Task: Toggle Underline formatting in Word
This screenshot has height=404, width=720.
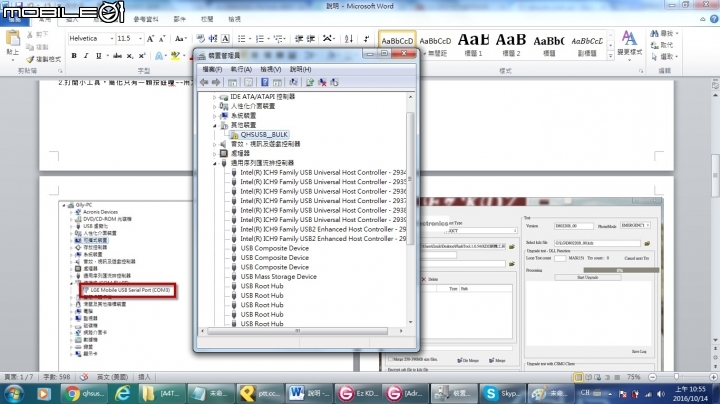Action: pos(98,56)
